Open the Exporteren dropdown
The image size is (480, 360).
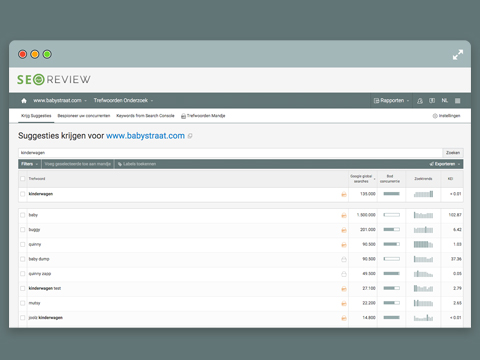(445, 164)
